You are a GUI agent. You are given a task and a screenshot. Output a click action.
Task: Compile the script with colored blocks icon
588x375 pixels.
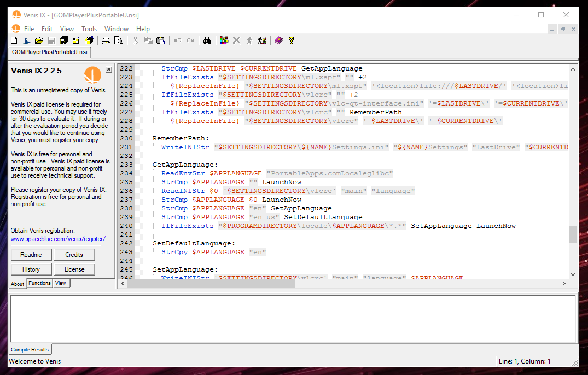224,40
